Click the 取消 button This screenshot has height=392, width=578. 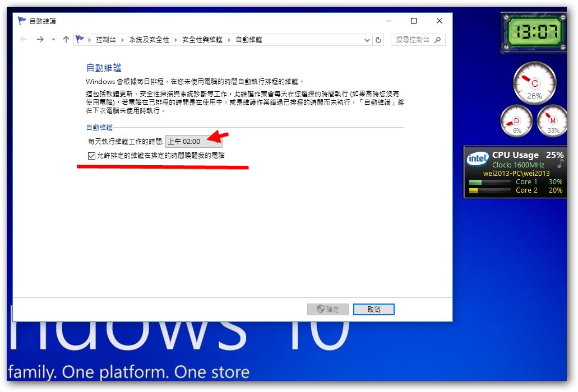click(374, 309)
